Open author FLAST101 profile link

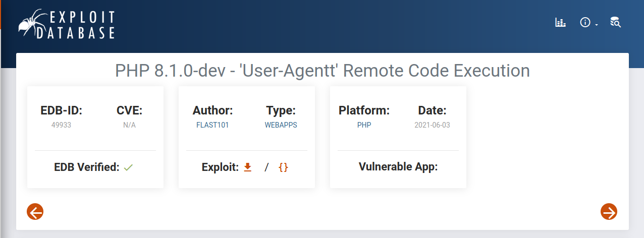tap(212, 125)
